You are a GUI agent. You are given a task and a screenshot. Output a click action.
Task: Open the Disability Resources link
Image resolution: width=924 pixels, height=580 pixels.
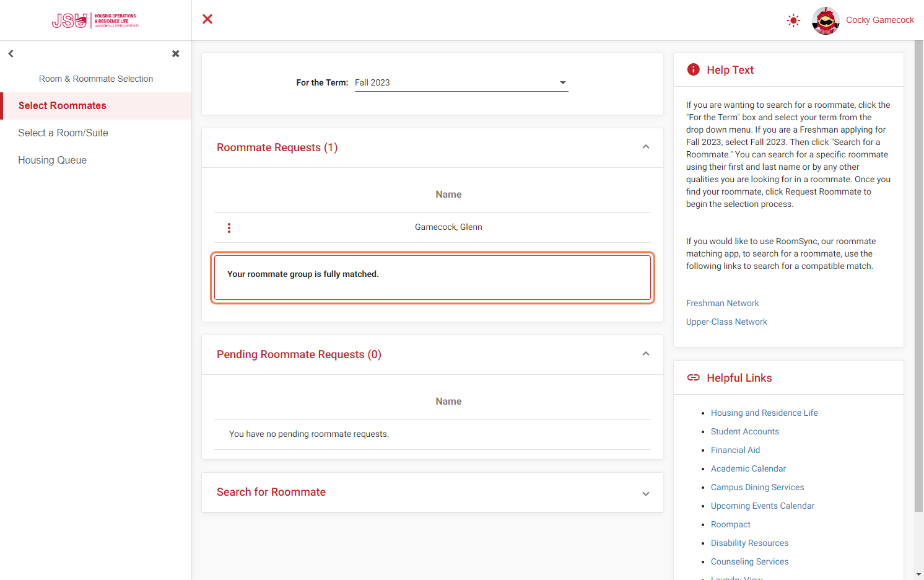749,543
